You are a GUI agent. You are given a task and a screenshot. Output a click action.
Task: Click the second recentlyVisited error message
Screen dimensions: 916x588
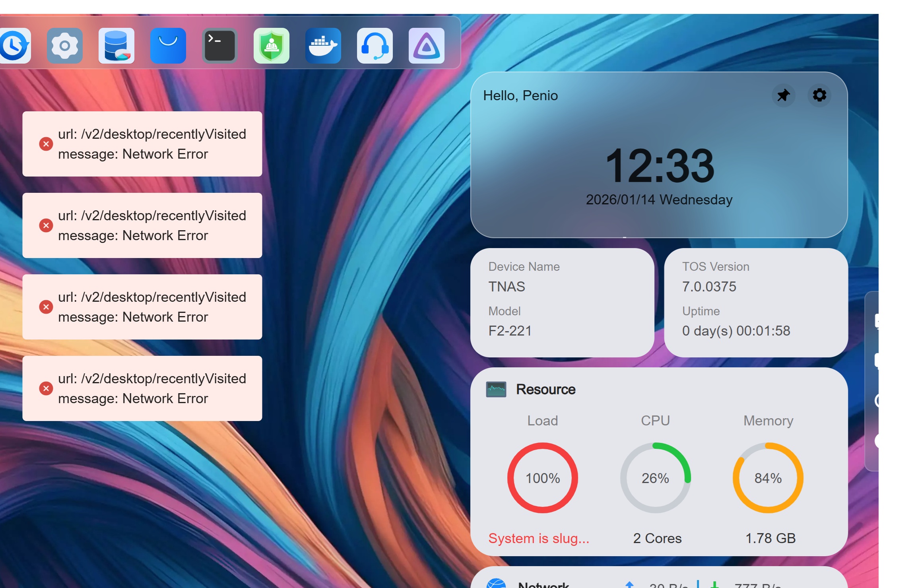(152, 225)
